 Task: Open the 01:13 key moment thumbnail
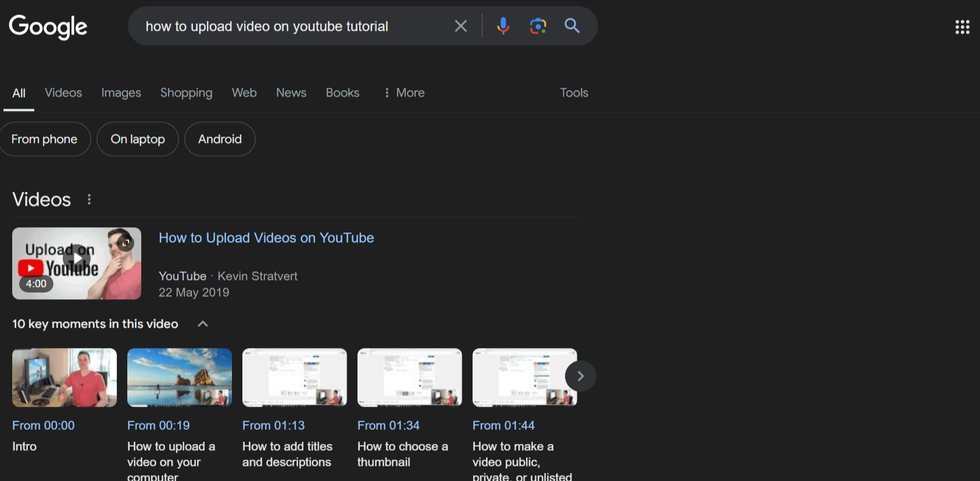295,378
